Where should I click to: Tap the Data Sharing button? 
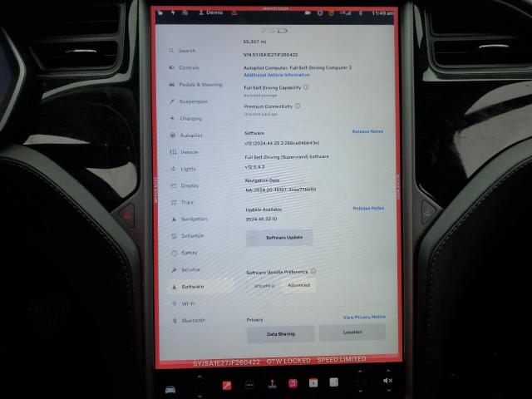point(281,334)
